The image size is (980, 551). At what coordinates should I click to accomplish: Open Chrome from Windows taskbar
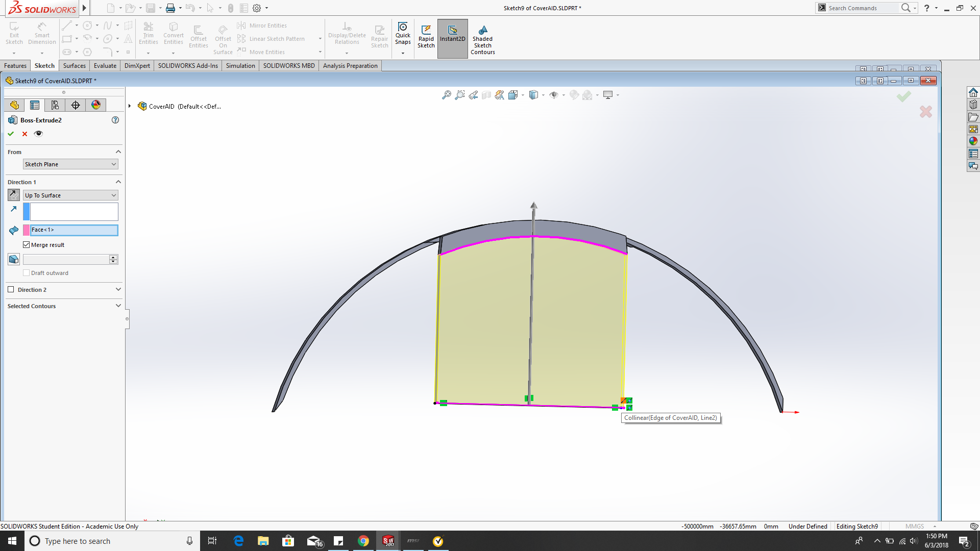pos(363,541)
